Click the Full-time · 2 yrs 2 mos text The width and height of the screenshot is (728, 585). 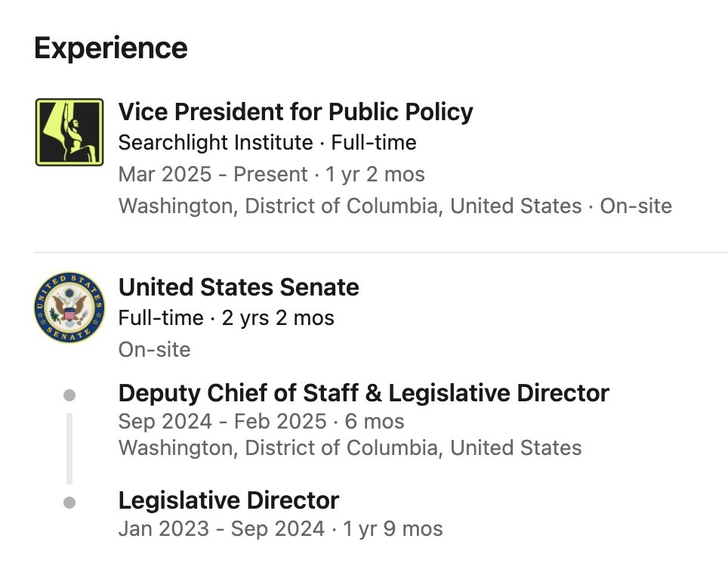coord(226,318)
